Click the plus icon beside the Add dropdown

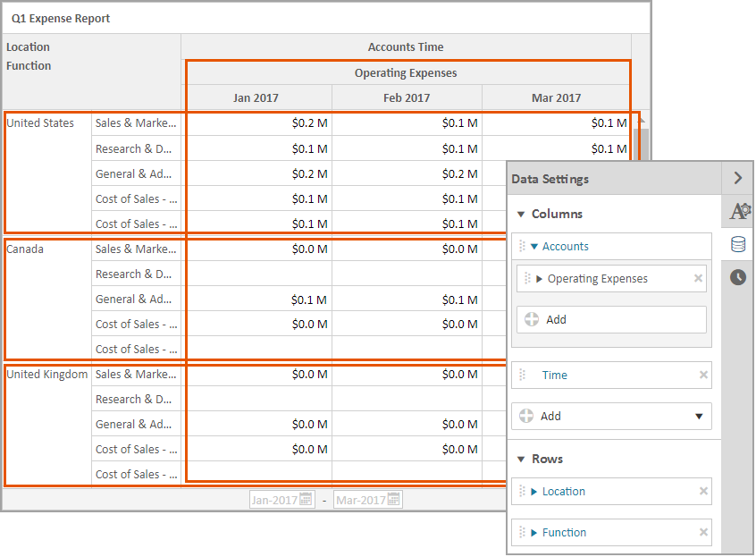[526, 416]
